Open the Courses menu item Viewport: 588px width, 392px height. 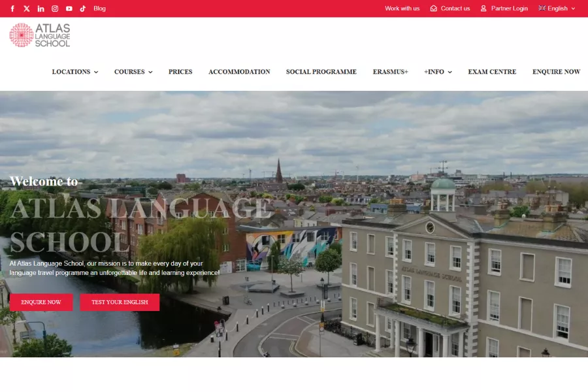tap(129, 72)
